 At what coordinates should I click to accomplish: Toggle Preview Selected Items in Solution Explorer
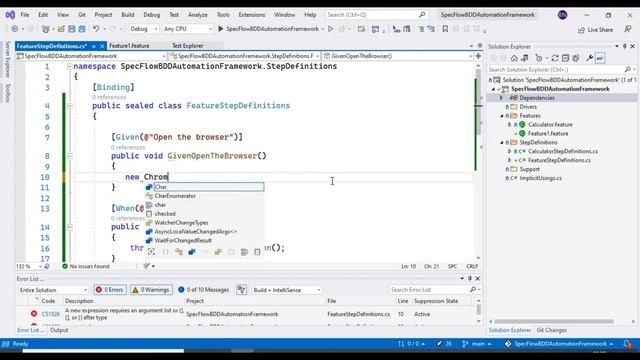pos(600,58)
